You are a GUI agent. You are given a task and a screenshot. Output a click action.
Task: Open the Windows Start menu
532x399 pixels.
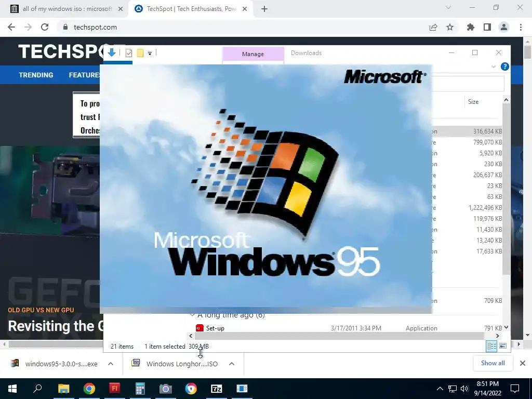(12, 389)
